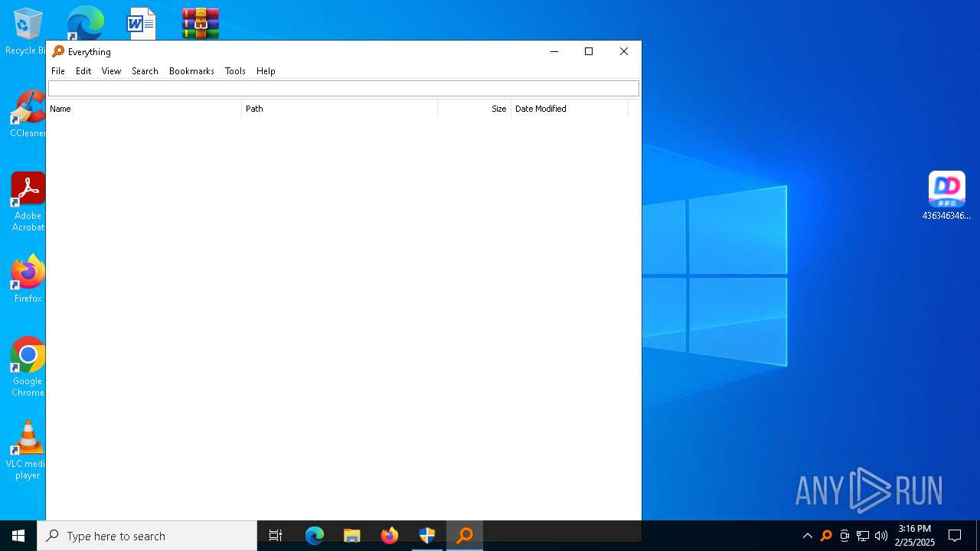Open the File menu in Everything
Image resolution: width=980 pixels, height=551 pixels.
click(58, 71)
